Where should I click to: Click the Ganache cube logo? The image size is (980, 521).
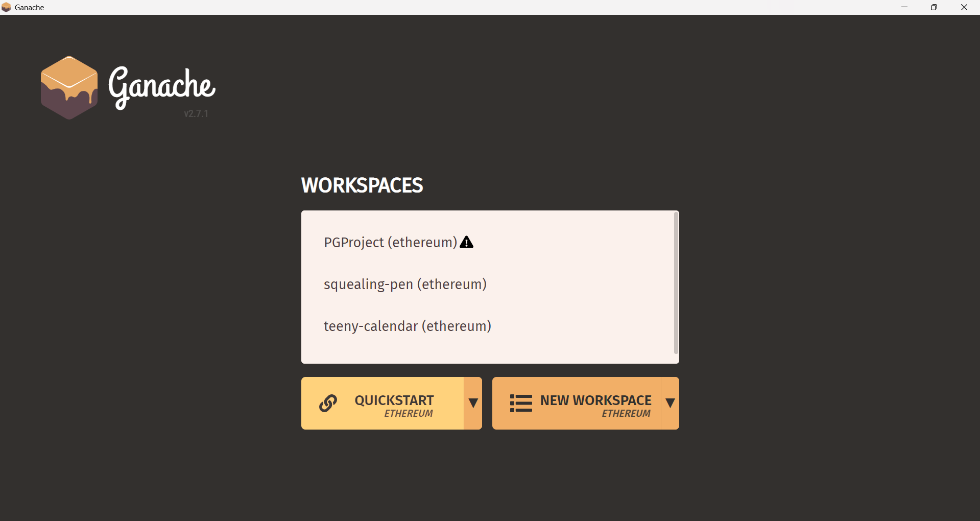click(69, 88)
